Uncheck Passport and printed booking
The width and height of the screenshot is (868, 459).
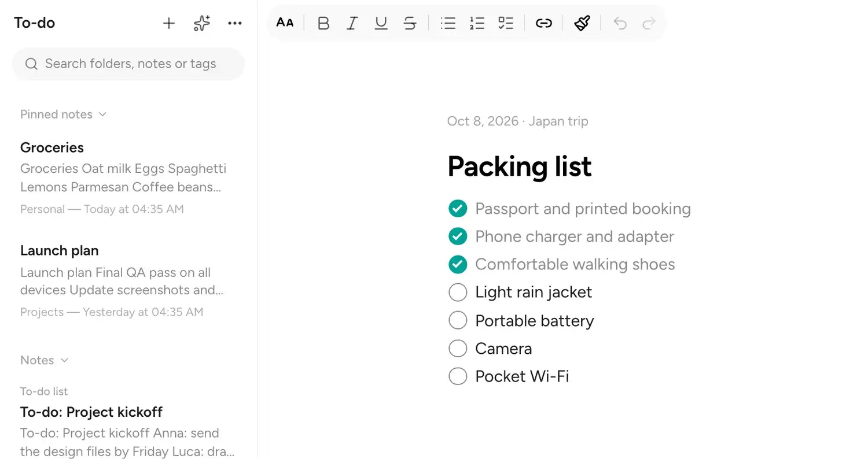coord(458,209)
